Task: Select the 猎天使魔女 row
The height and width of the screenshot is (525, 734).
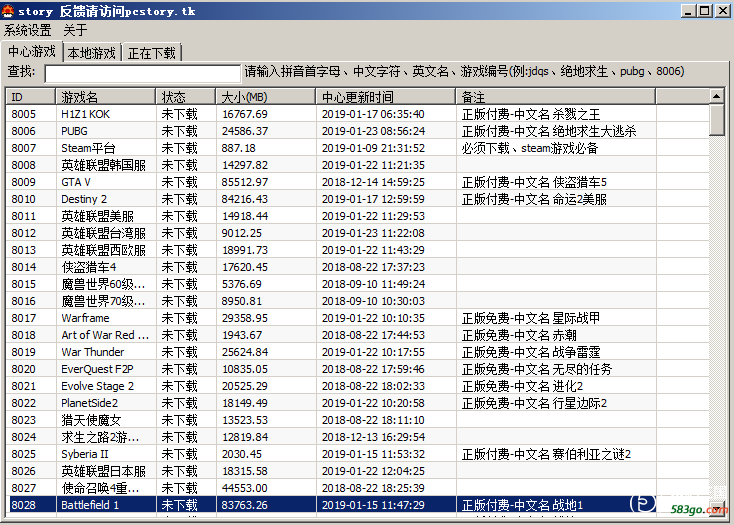Action: pos(358,420)
